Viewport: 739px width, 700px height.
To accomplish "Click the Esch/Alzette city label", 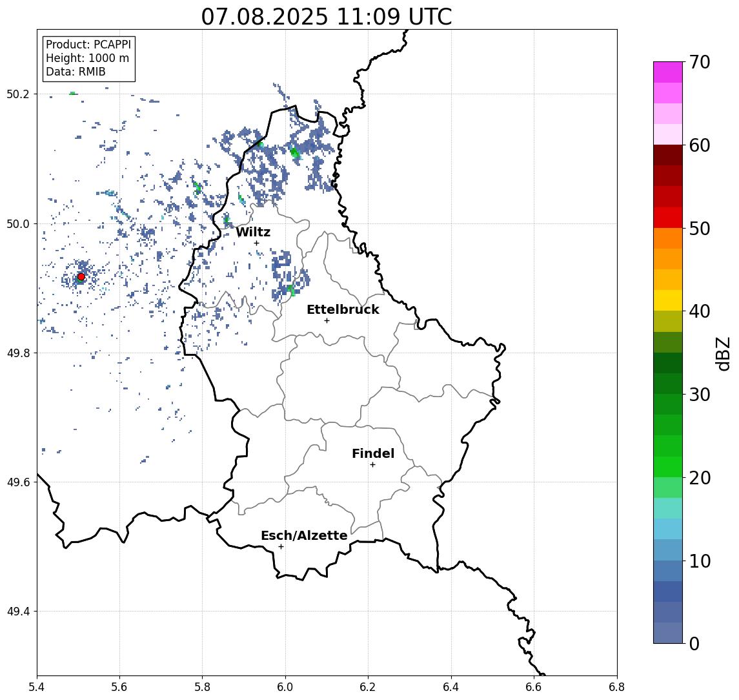I will pos(304,535).
